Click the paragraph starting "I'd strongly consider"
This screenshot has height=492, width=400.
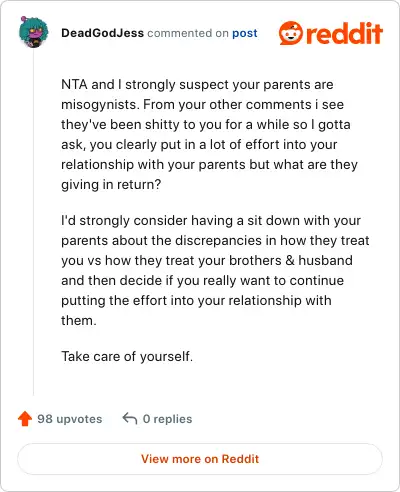tap(215, 270)
